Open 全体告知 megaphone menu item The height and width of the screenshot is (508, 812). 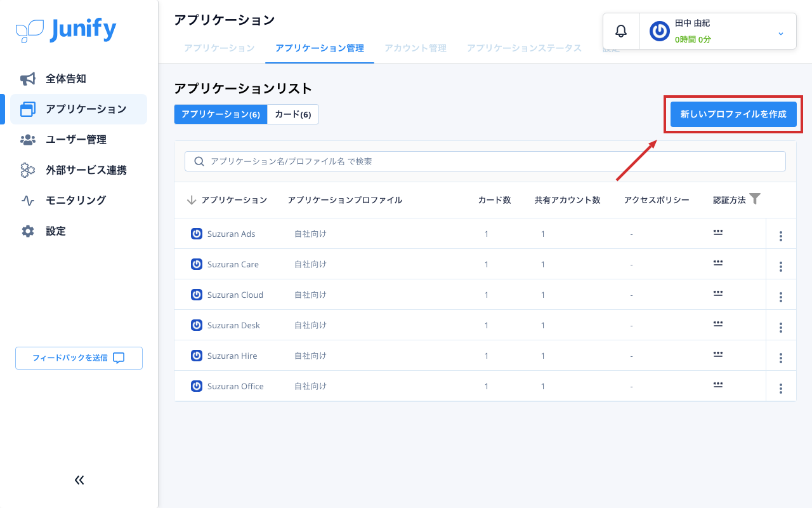click(28, 79)
